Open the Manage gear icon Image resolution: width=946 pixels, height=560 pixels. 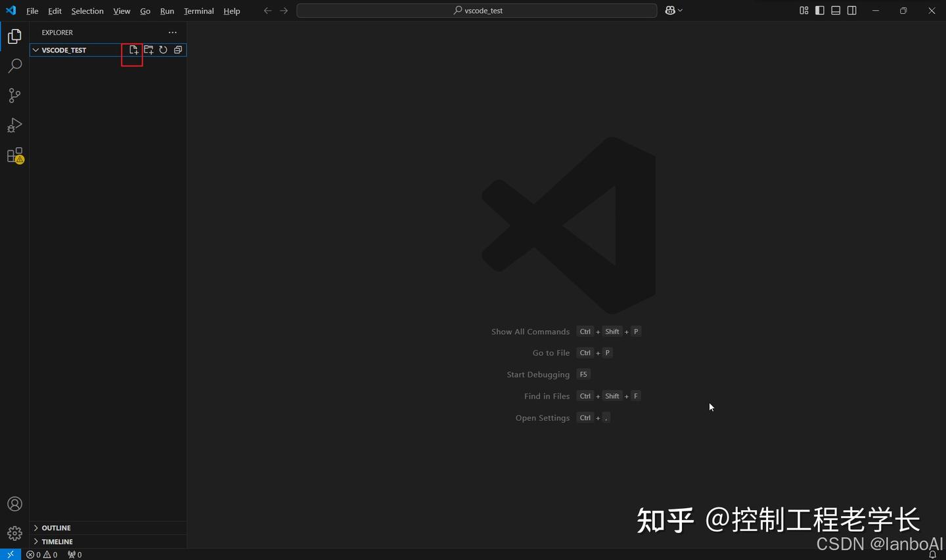pos(14,532)
